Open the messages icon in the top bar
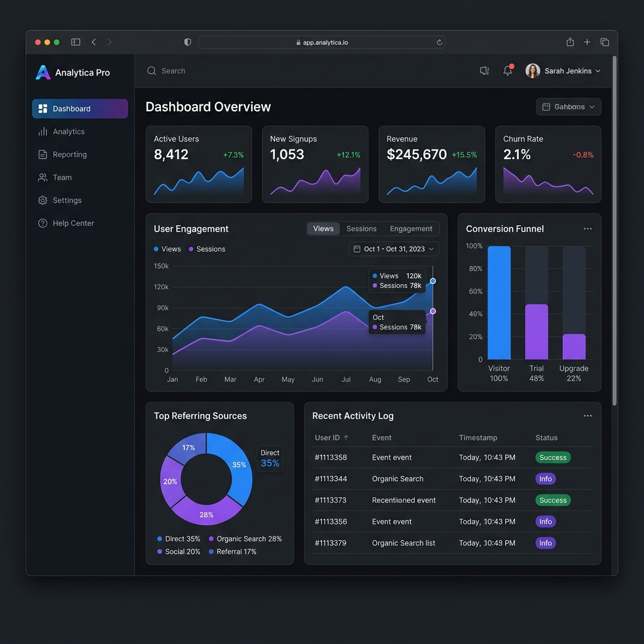Screen dimensions: 644x644 point(484,70)
